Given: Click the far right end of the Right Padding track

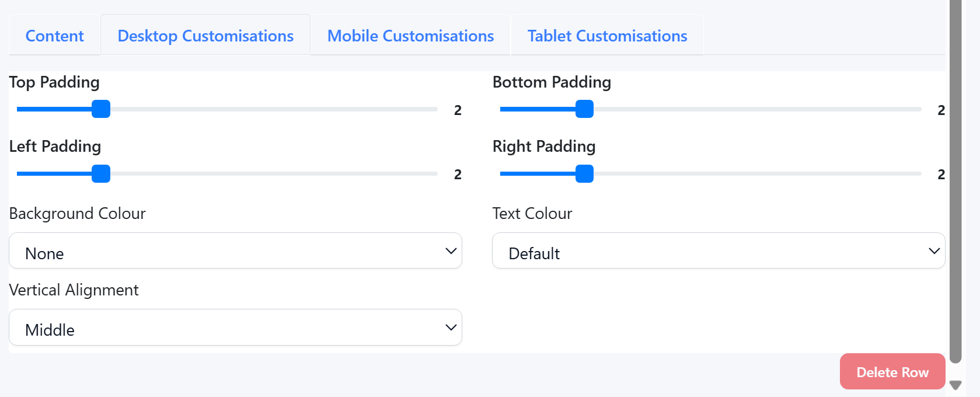Looking at the screenshot, I should point(918,174).
